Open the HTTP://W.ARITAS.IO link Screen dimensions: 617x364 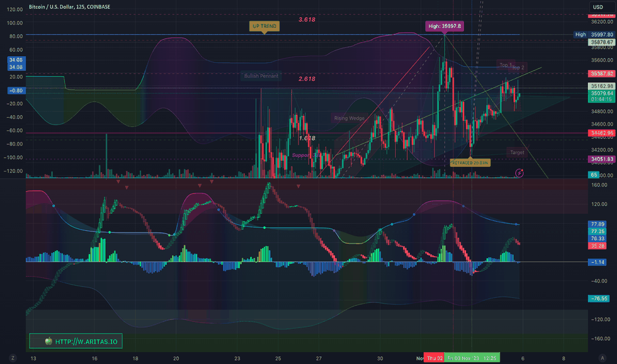tap(76, 341)
